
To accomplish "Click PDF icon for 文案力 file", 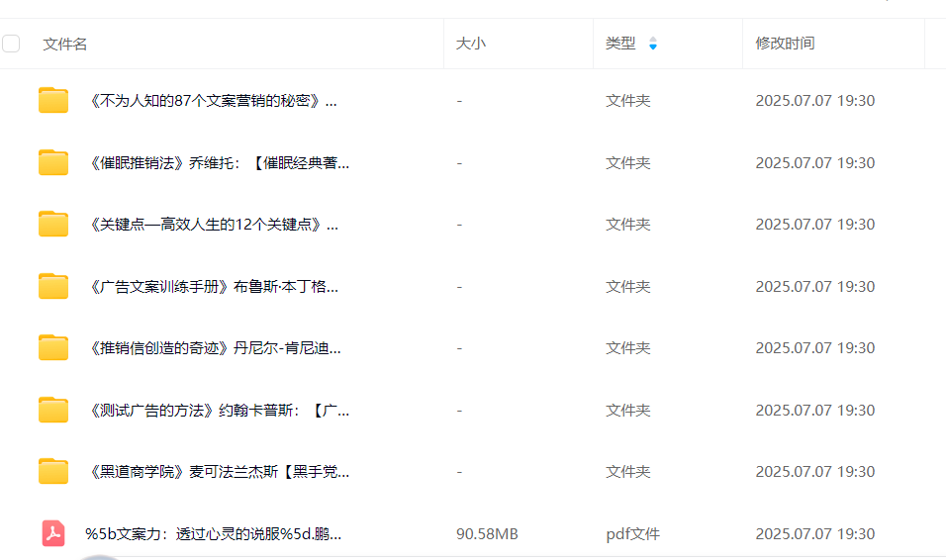I will pyautogui.click(x=53, y=534).
